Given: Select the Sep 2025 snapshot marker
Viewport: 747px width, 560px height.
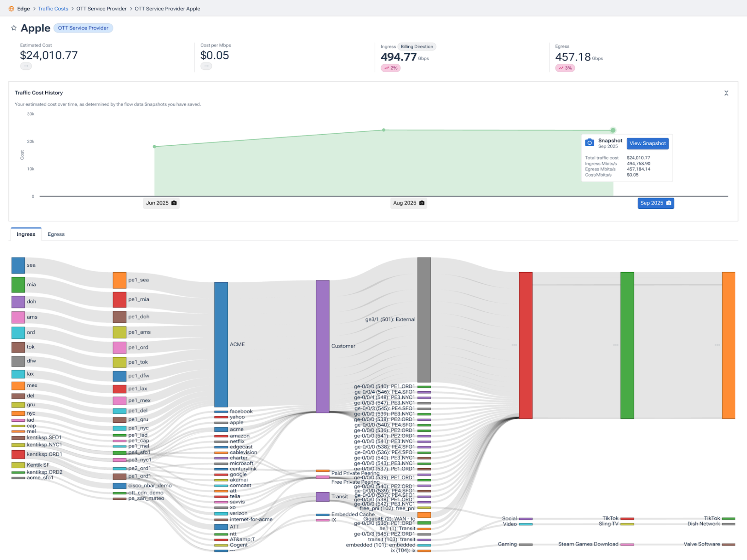Looking at the screenshot, I should click(x=656, y=203).
